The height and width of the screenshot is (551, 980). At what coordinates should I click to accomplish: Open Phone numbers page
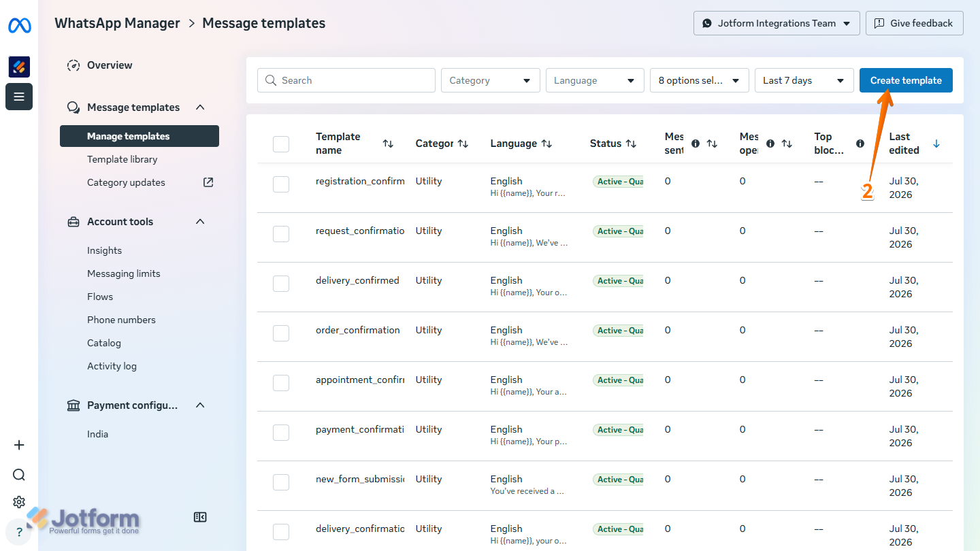pyautogui.click(x=121, y=320)
